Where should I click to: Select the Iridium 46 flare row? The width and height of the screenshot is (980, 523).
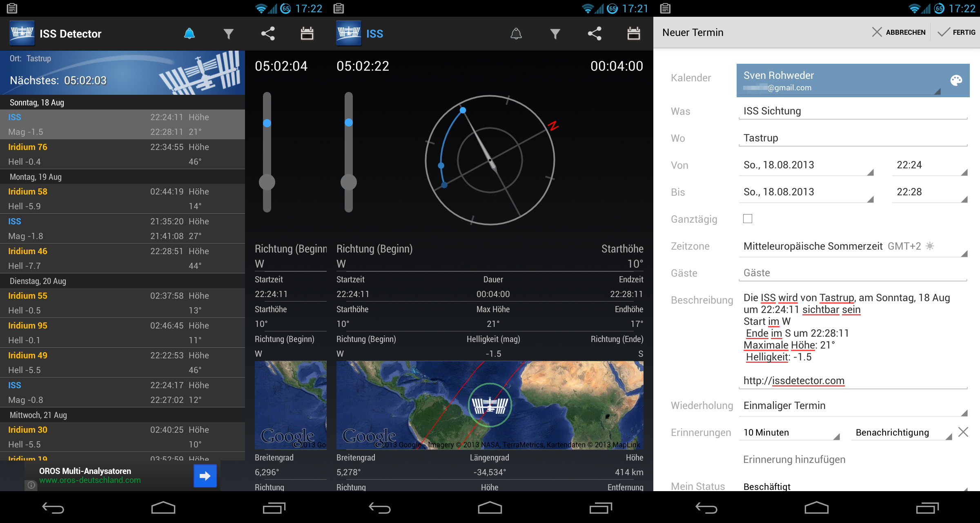pos(122,259)
